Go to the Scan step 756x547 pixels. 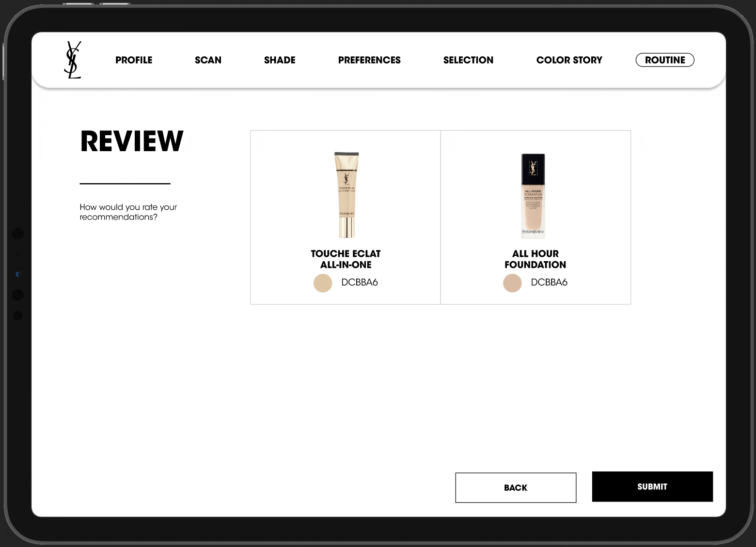click(208, 60)
